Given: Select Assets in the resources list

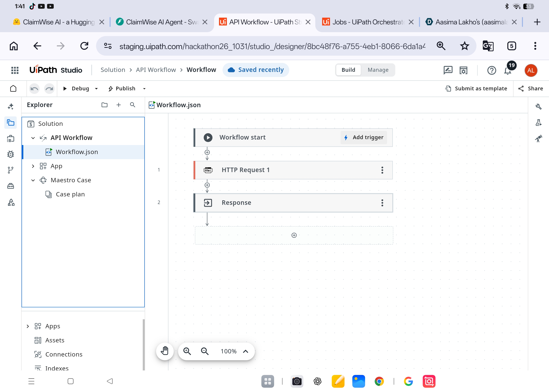Looking at the screenshot, I should pos(55,340).
